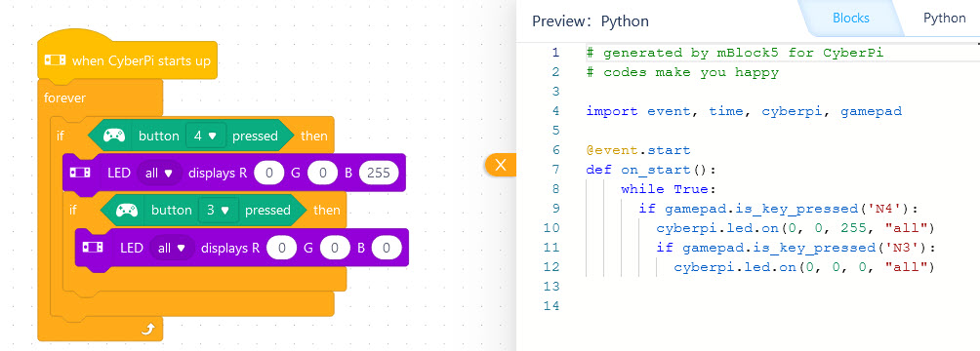980x351 pixels.
Task: Click the R value field in second LED block
Action: [282, 248]
